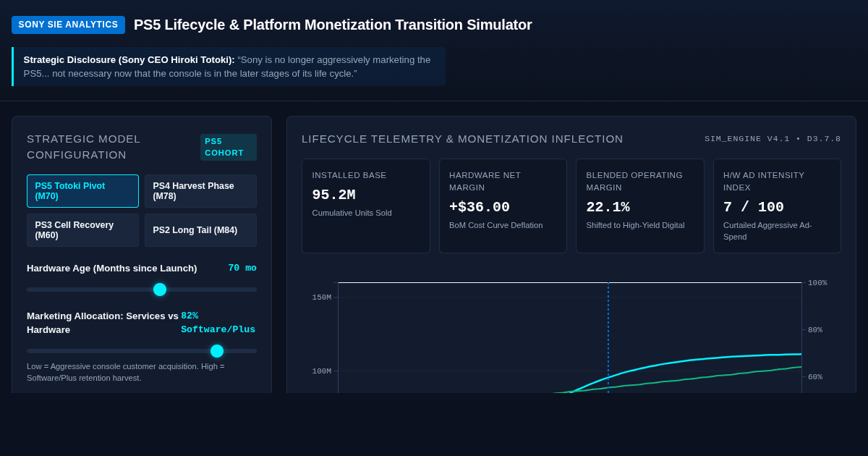The image size is (868, 456).
Task: Choose the PS2 Long Tail (M84) preset
Action: tap(200, 230)
